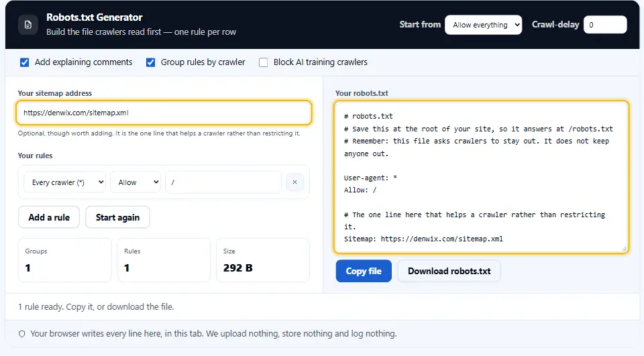Screen dimensions: 644x356
Task: Click the 'Your sitemap address' label
Action: pyautogui.click(x=54, y=93)
